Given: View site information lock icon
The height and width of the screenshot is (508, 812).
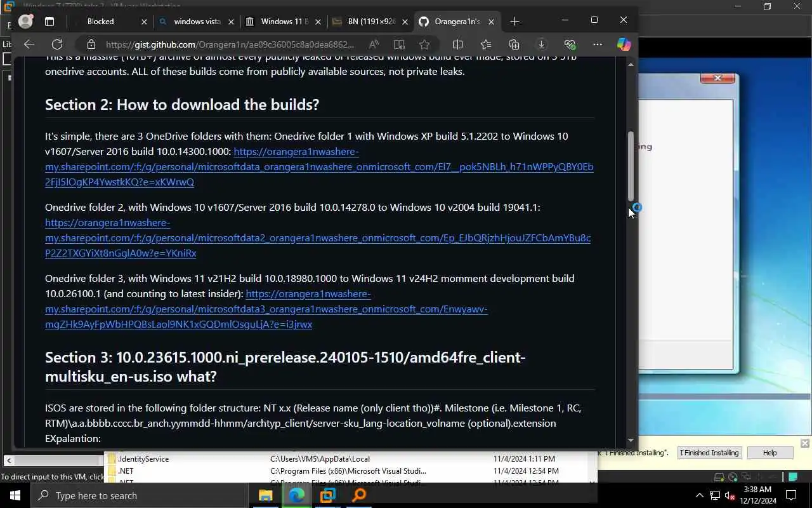Looking at the screenshot, I should click(91, 44).
